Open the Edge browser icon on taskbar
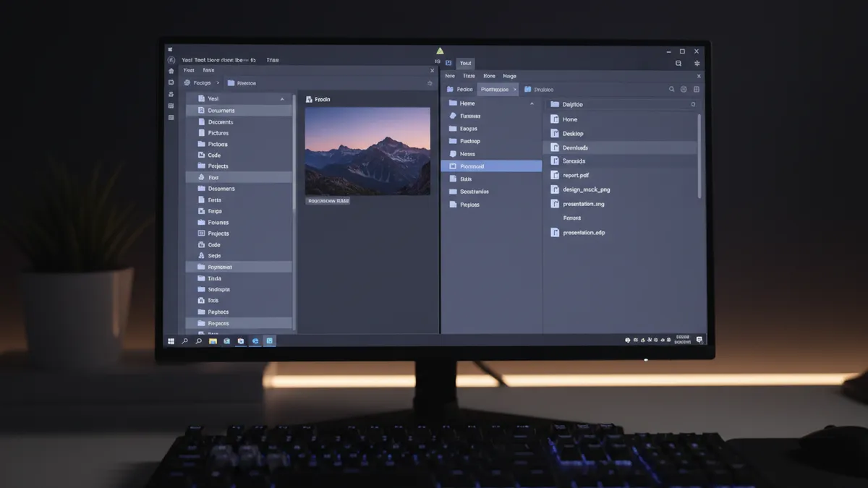Screen dimensions: 868x488 coord(255,341)
